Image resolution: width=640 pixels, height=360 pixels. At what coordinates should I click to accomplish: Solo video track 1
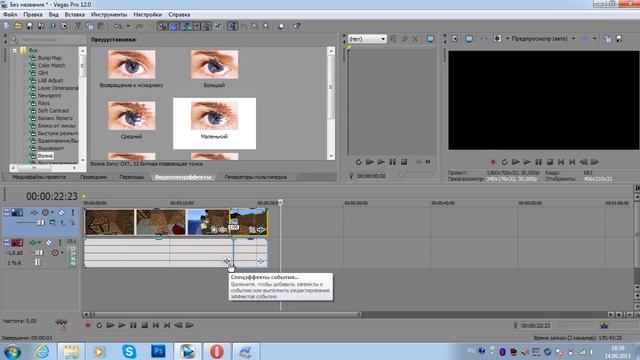click(x=73, y=212)
